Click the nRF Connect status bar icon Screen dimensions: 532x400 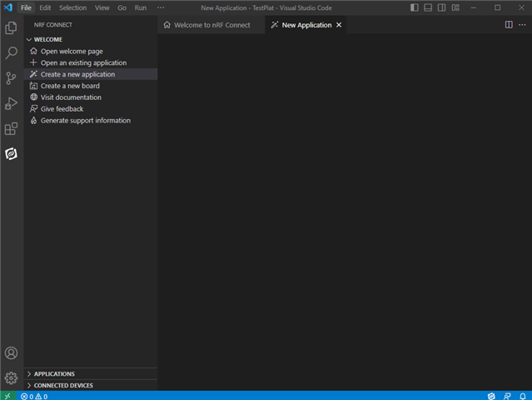[491, 397]
